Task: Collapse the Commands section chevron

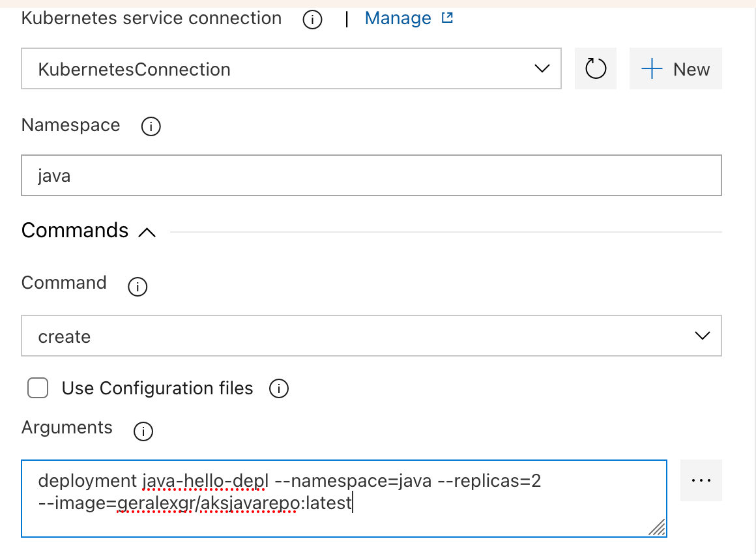Action: (x=147, y=233)
